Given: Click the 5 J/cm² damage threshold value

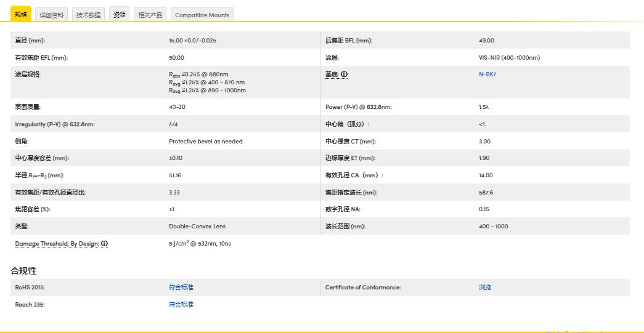Looking at the screenshot, I should click(200, 244).
